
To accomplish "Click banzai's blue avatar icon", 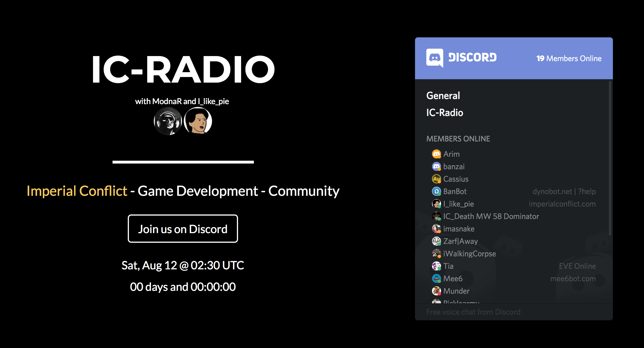I will (436, 166).
